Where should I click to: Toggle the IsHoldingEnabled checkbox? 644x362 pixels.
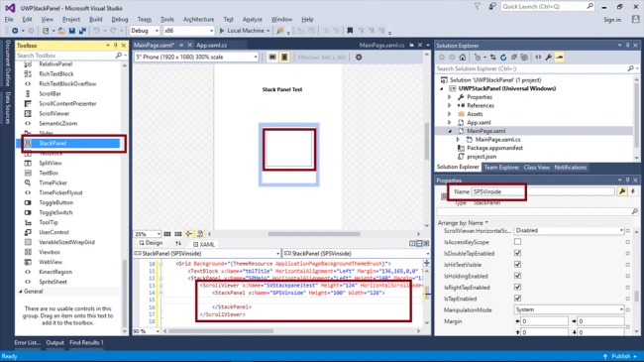coord(517,276)
